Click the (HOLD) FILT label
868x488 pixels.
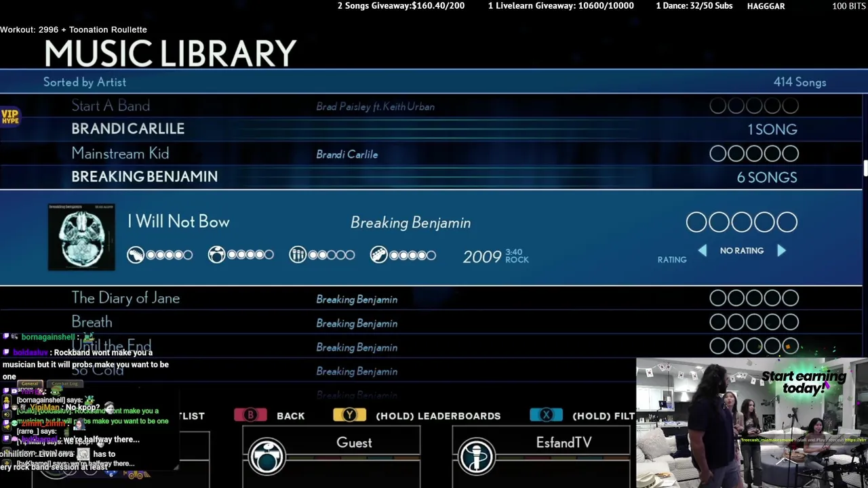point(604,415)
